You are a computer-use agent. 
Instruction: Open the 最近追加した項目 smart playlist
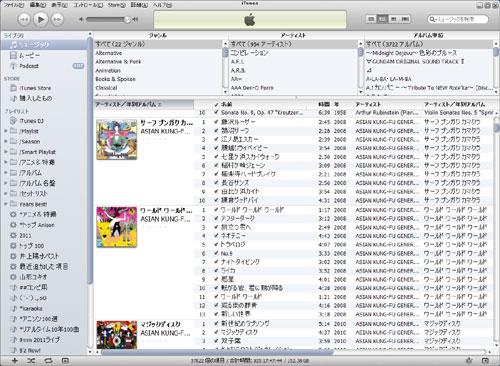coord(44,266)
